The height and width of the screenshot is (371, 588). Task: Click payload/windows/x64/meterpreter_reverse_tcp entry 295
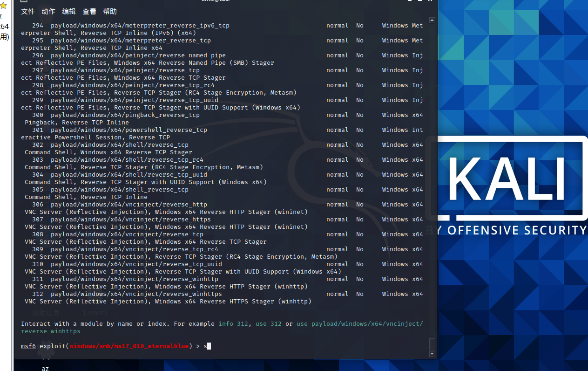tap(131, 41)
